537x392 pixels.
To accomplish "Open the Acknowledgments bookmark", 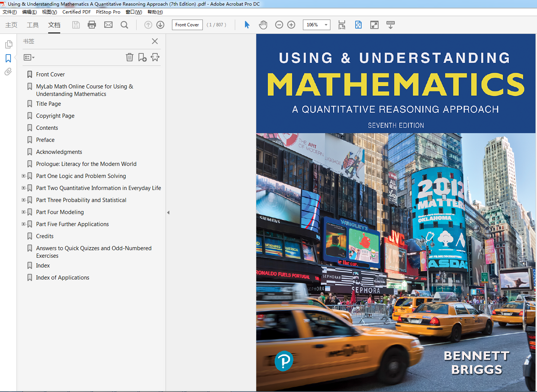I will pyautogui.click(x=59, y=152).
